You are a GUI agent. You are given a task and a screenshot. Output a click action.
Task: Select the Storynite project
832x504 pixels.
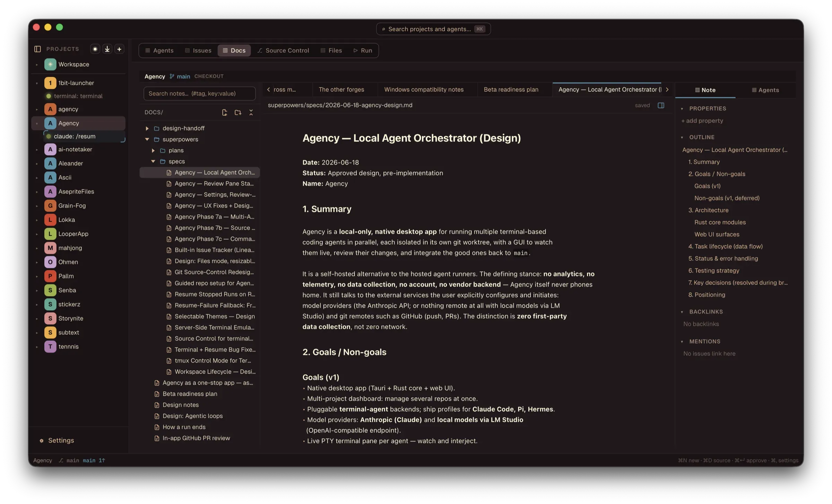pyautogui.click(x=78, y=318)
